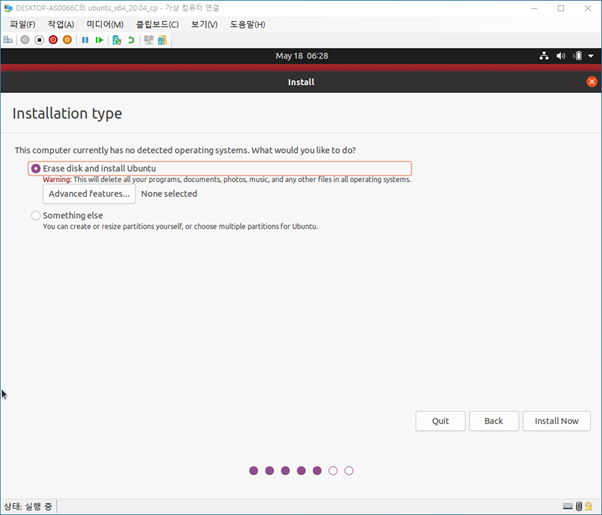Click the May 18 06:28 clock
Viewport: 602px width, 515px height.
click(302, 56)
